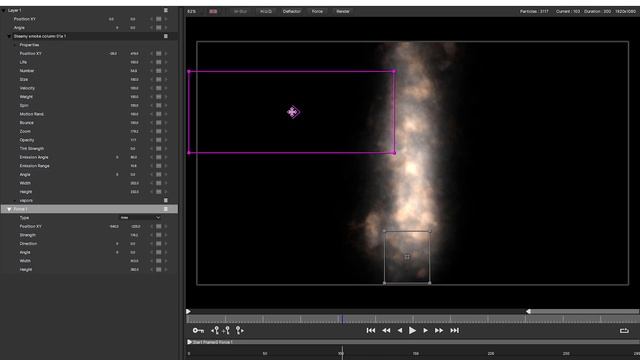The width and height of the screenshot is (640, 360).
Task: Step forward one frame
Action: [x=425, y=331]
